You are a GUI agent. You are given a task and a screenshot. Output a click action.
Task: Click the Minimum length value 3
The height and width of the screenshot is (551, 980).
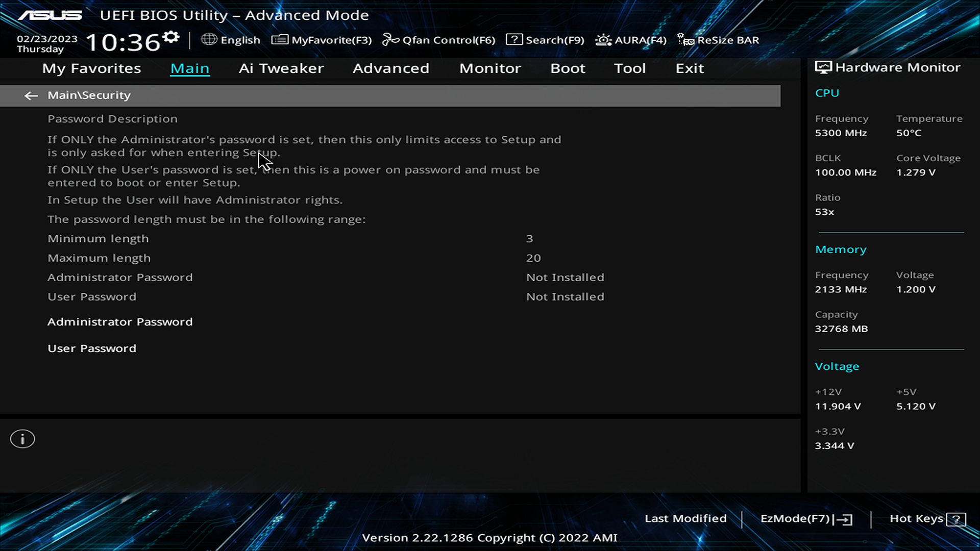click(529, 239)
